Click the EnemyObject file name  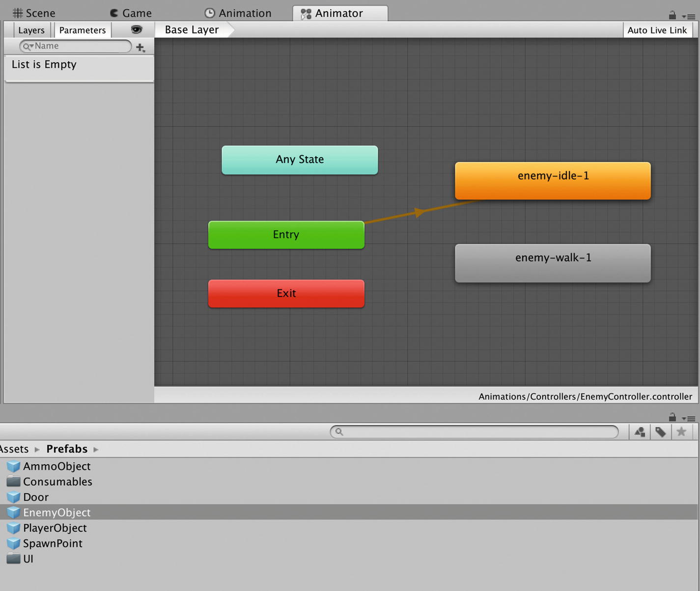click(x=57, y=512)
